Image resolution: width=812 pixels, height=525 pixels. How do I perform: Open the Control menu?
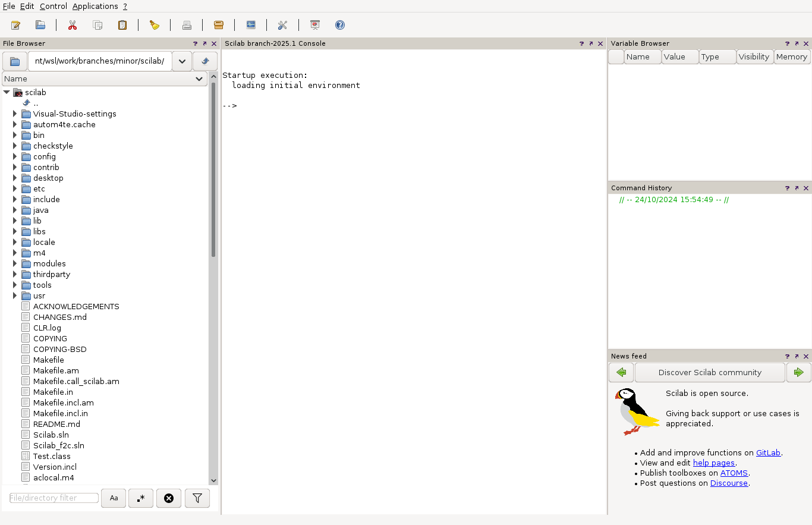(x=53, y=6)
